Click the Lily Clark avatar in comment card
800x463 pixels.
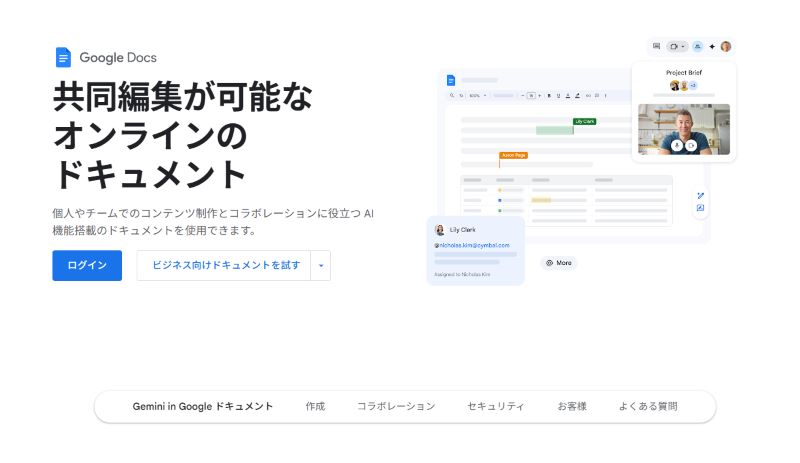[439, 230]
